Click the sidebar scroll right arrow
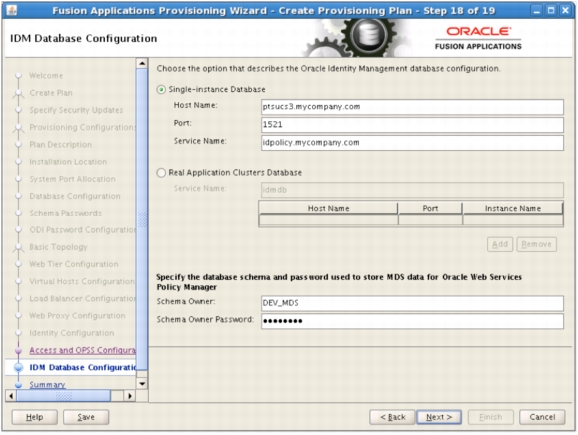578x435 pixels. coord(129,396)
